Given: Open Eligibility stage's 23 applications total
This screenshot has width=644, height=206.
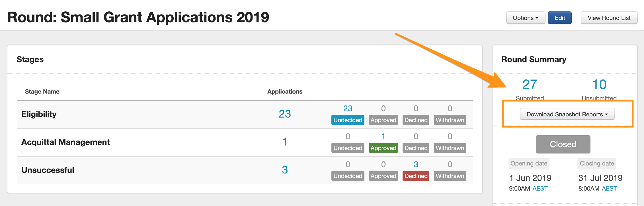Looking at the screenshot, I should click(x=285, y=114).
